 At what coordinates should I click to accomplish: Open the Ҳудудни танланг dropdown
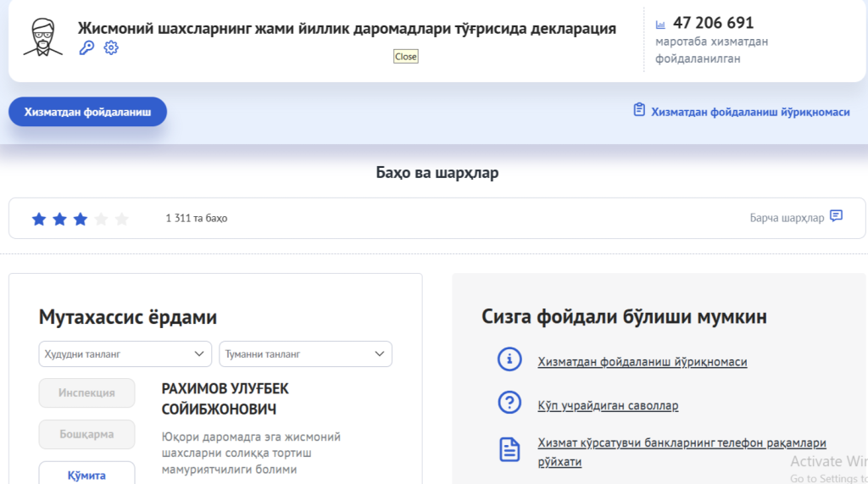pyautogui.click(x=125, y=353)
